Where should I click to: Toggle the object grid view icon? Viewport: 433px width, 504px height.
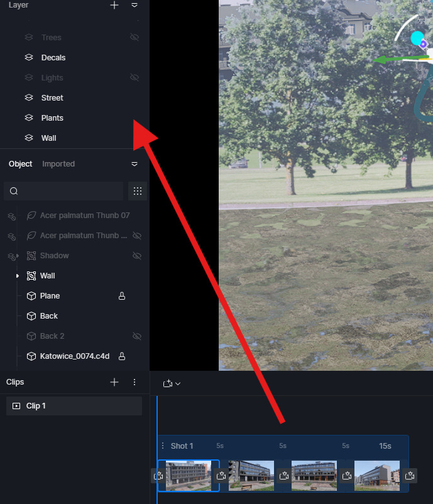[137, 191]
